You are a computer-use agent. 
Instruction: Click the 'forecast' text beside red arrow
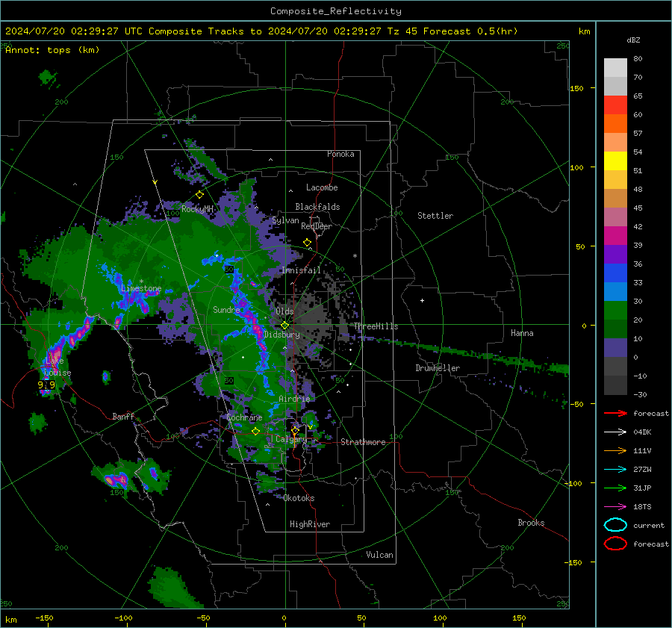(x=651, y=413)
